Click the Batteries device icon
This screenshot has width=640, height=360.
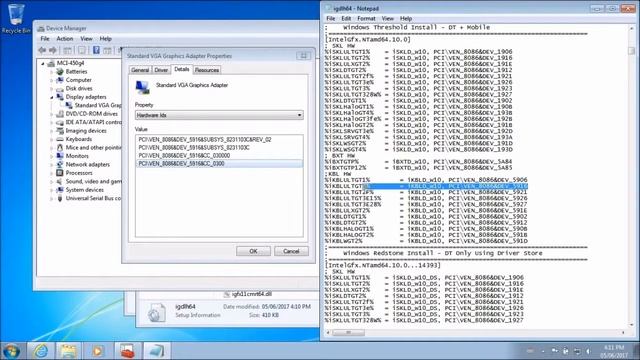[x=60, y=71]
